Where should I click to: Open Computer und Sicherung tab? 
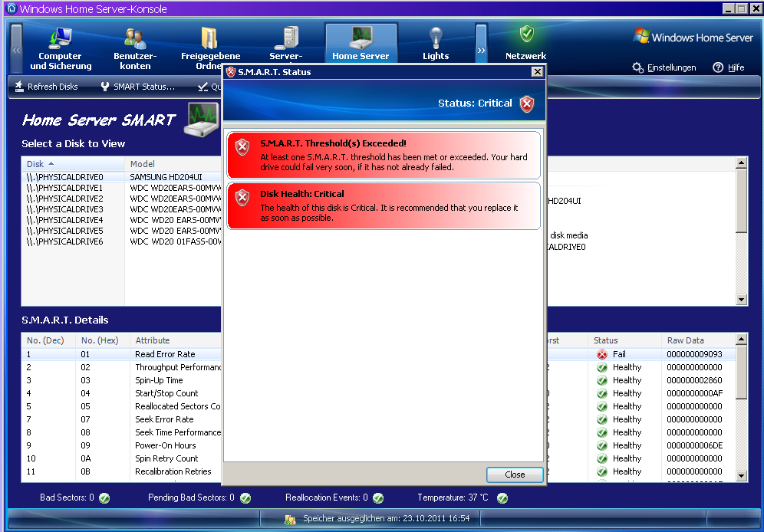click(x=61, y=48)
